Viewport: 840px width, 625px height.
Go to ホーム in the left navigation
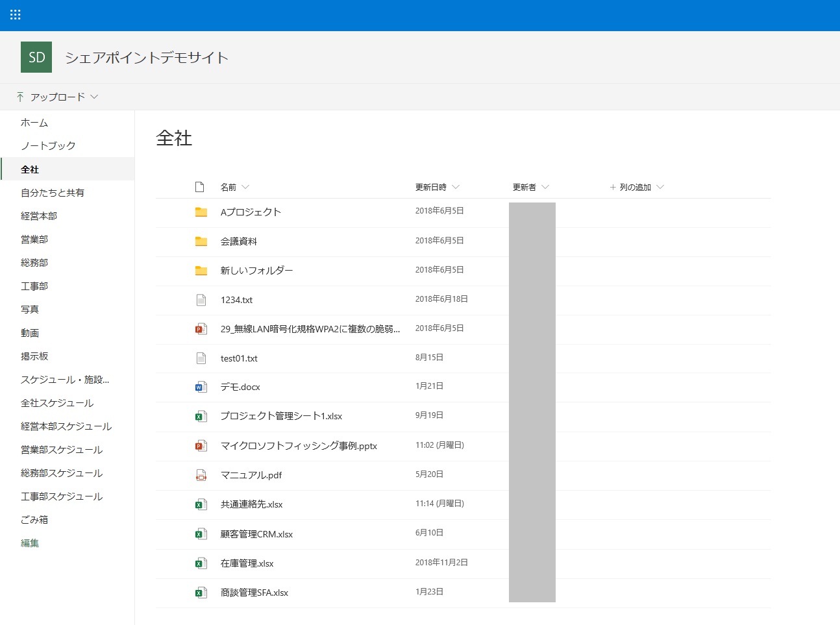point(34,123)
